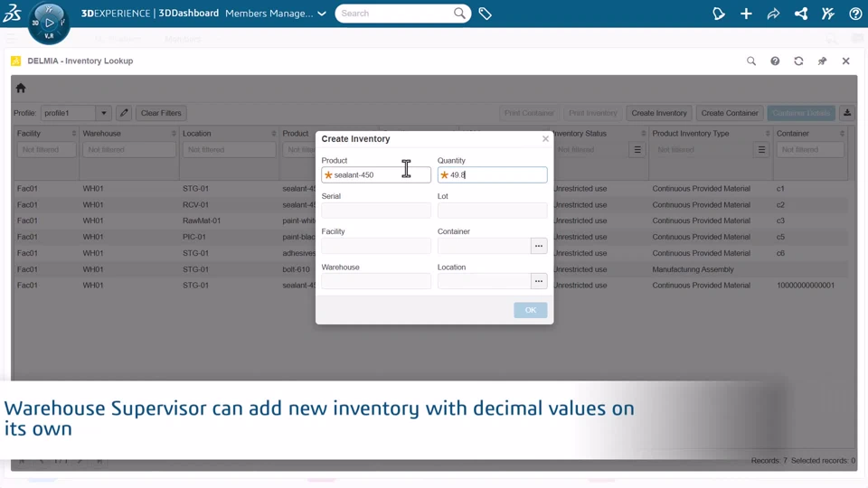This screenshot has height=488, width=868.
Task: Click the Serial input field
Action: click(376, 211)
